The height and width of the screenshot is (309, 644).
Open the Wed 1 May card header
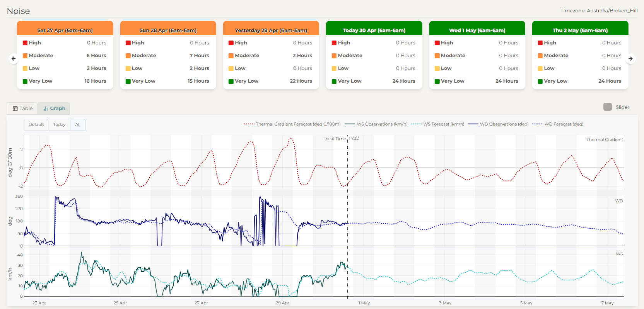[x=477, y=28]
